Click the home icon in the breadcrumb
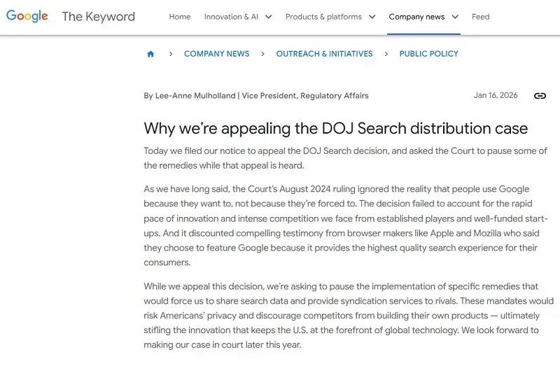Screen dimensions: 560x392 [x=150, y=54]
